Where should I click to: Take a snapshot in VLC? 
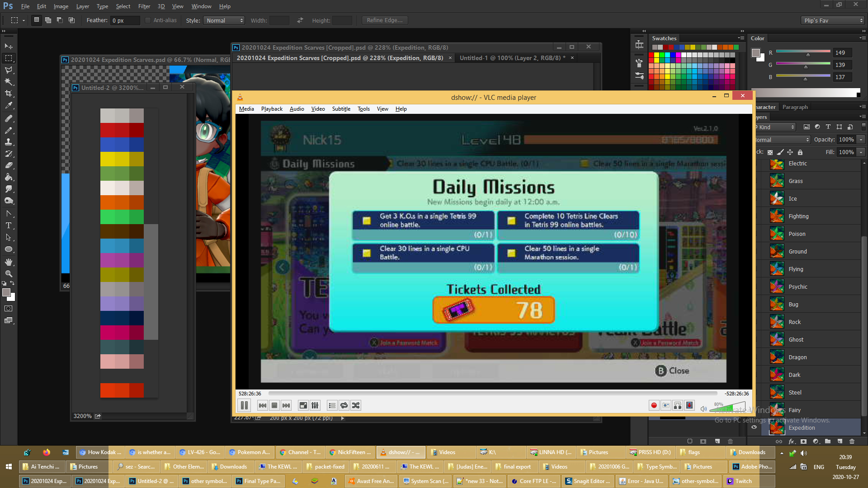point(666,405)
